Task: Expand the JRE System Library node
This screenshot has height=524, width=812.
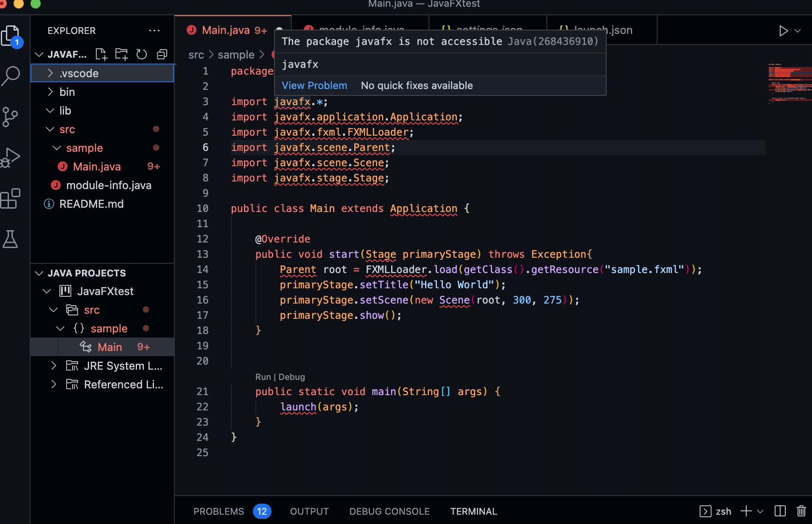Action: (53, 365)
